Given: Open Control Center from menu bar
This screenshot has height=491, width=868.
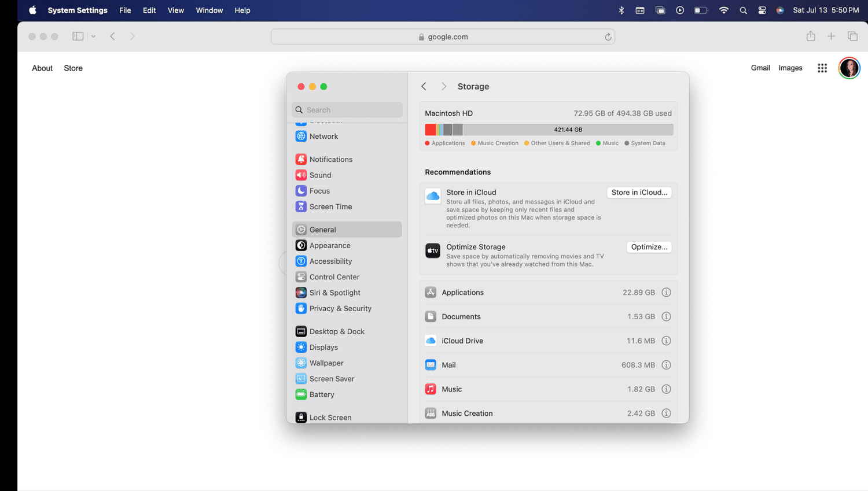Looking at the screenshot, I should point(762,10).
